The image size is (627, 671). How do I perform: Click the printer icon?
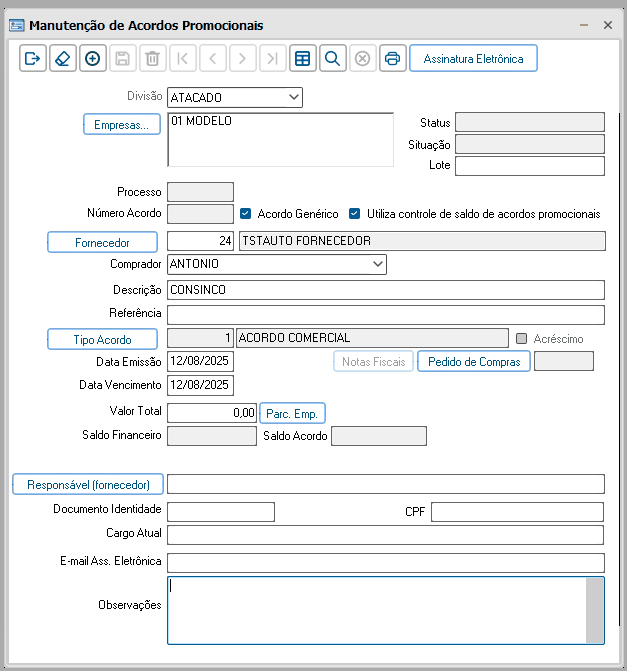392,58
